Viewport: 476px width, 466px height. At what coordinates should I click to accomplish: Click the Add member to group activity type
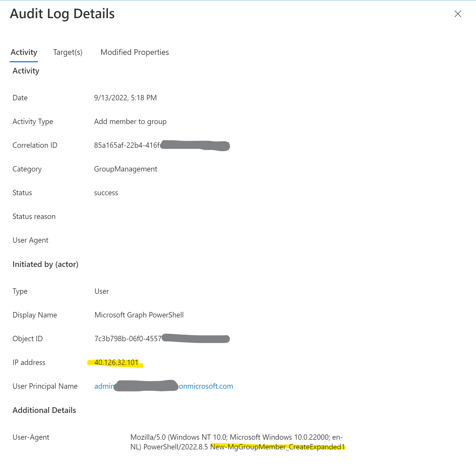130,121
